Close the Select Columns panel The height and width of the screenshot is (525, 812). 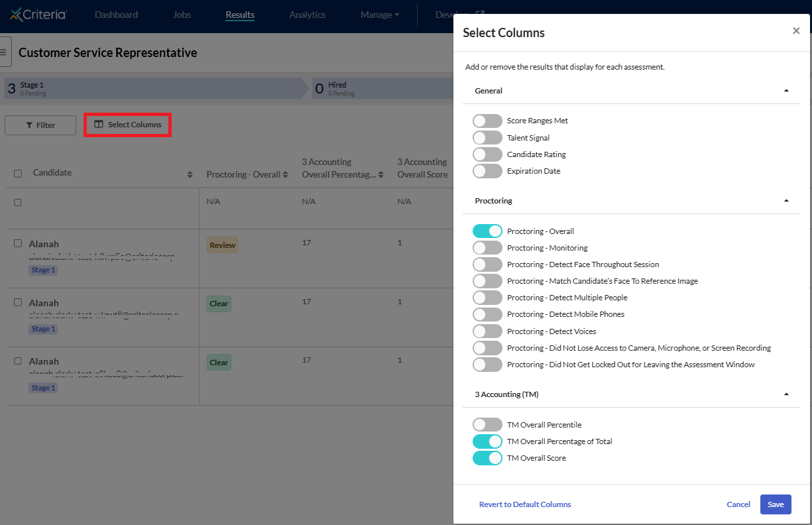(796, 30)
